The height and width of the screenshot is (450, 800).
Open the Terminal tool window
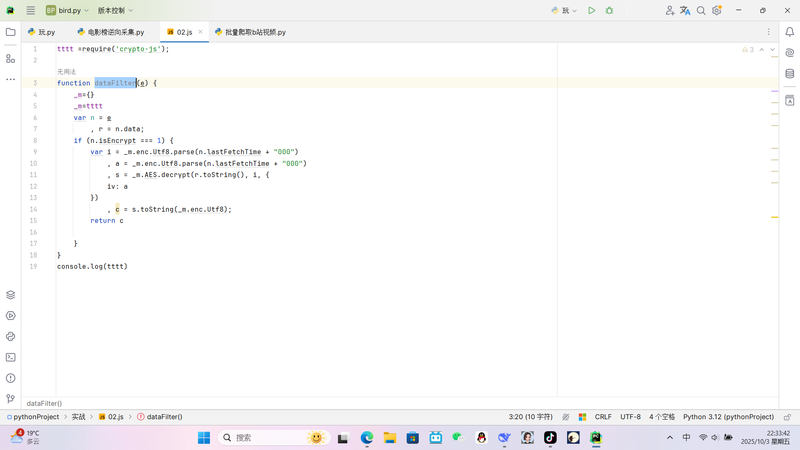(x=11, y=357)
